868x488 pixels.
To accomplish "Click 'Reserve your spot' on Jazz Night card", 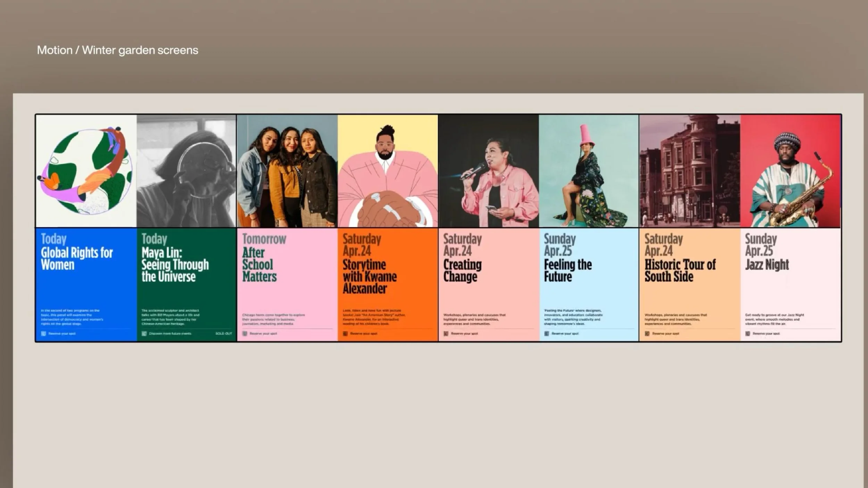I will [x=766, y=334].
